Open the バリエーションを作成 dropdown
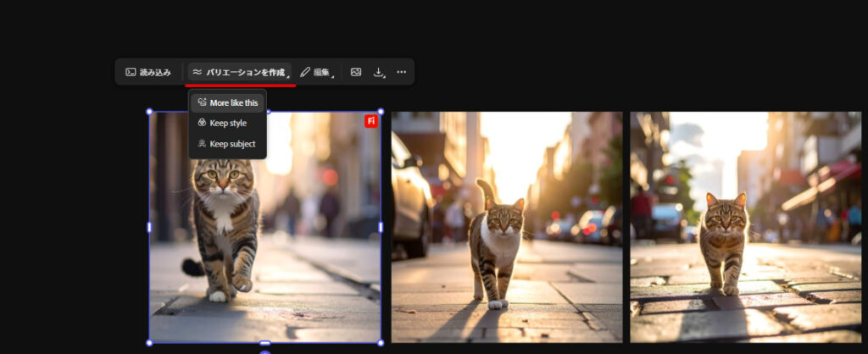 pyautogui.click(x=240, y=72)
